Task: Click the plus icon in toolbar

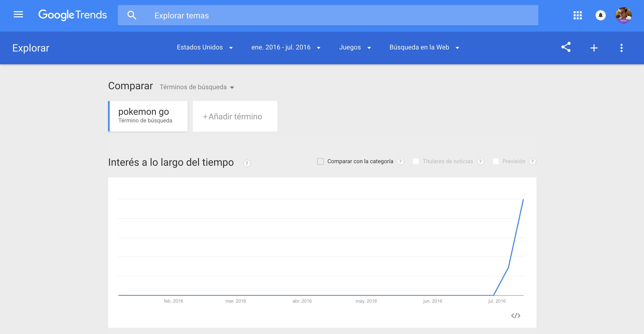Action: click(594, 48)
